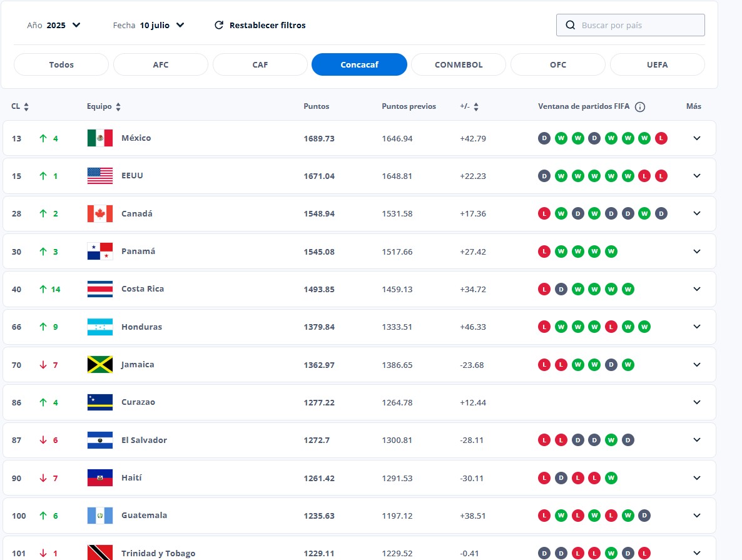Open the Panamá team link
This screenshot has height=560, width=742.
138,252
